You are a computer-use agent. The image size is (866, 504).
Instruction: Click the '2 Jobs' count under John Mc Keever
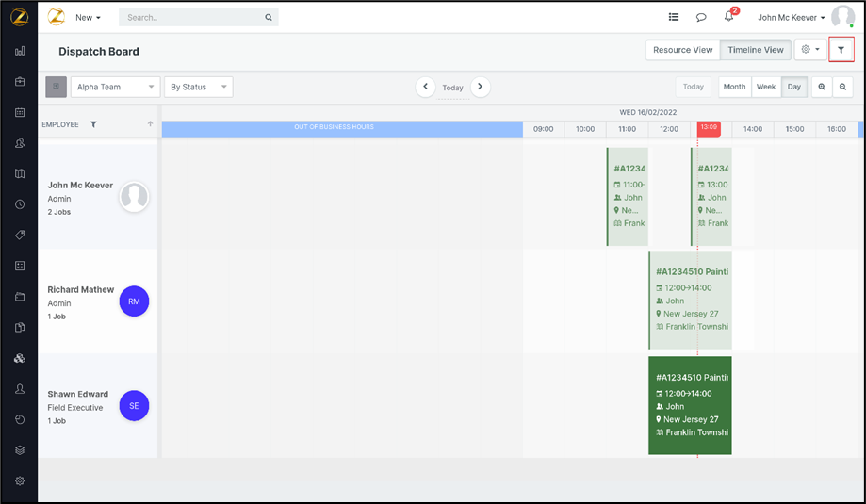[x=59, y=212]
